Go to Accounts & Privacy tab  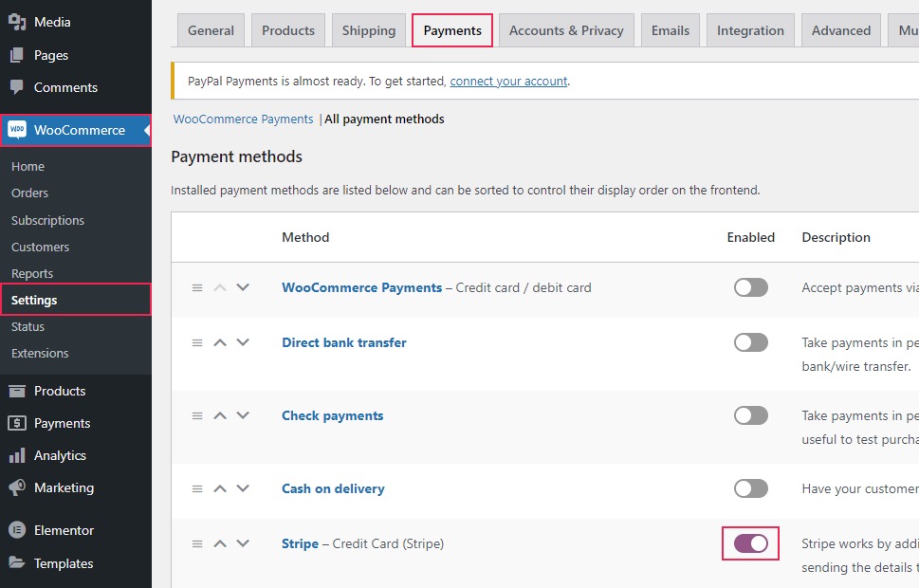(x=566, y=30)
